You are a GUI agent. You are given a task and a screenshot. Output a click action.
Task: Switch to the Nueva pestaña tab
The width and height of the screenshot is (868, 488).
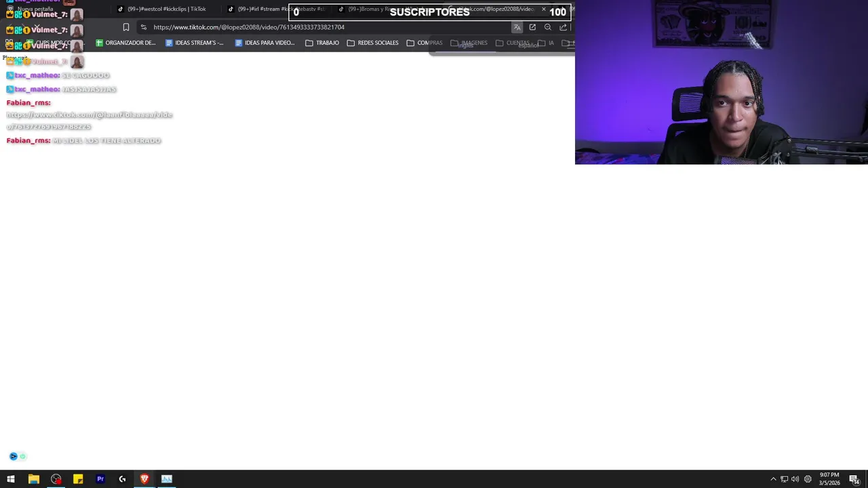pyautogui.click(x=35, y=9)
